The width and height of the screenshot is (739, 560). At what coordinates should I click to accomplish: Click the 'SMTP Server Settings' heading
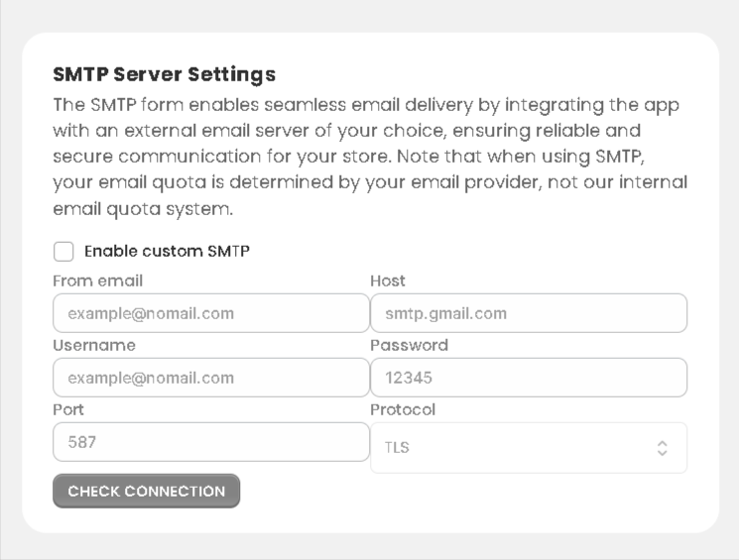tap(164, 74)
